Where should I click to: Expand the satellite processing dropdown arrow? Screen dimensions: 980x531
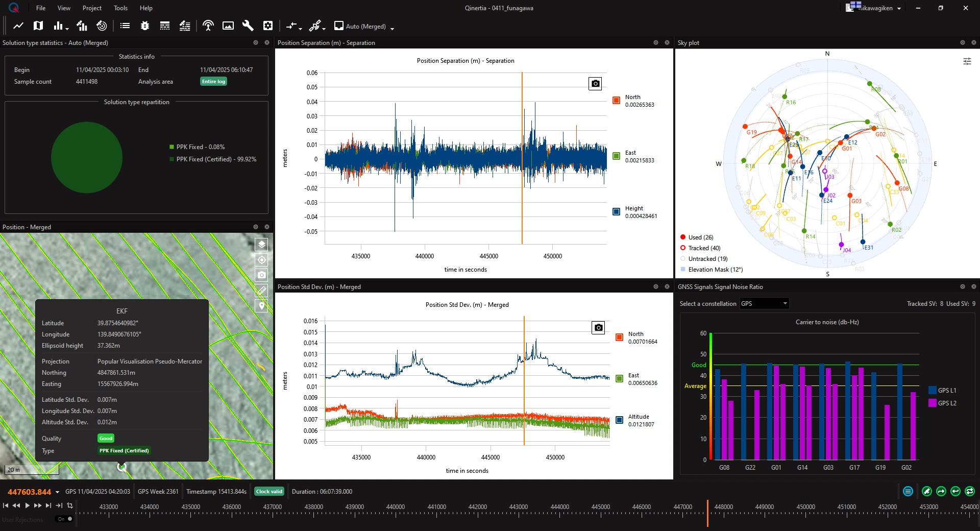[324, 29]
